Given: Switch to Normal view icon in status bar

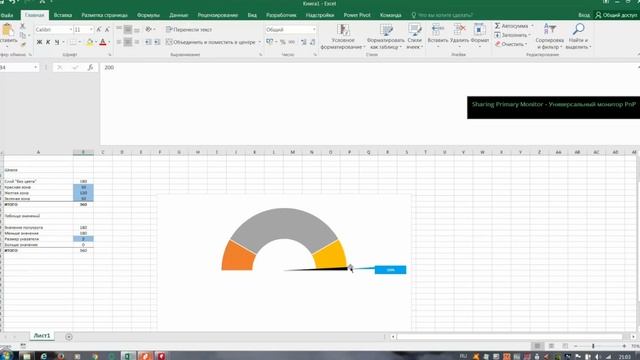Looking at the screenshot, I should pyautogui.click(x=538, y=346).
